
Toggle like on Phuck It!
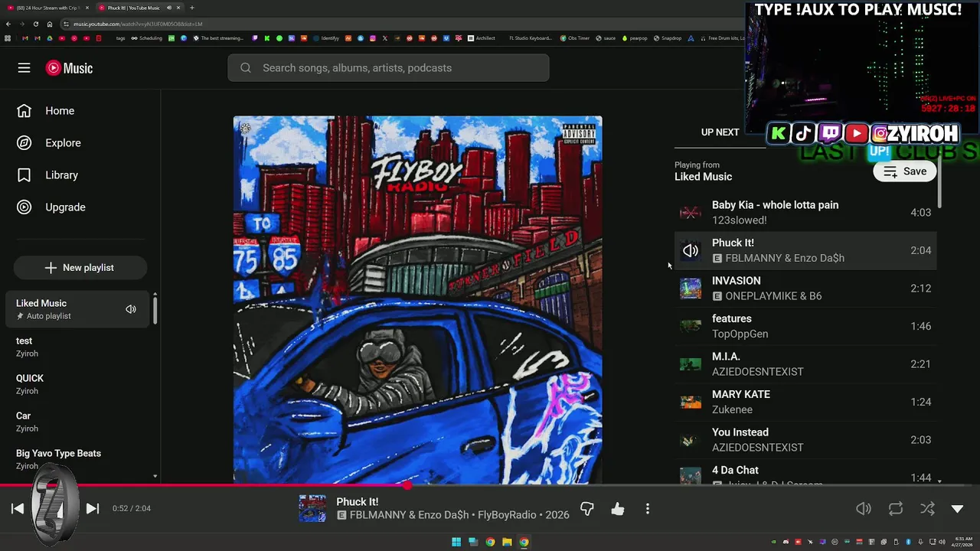(618, 509)
